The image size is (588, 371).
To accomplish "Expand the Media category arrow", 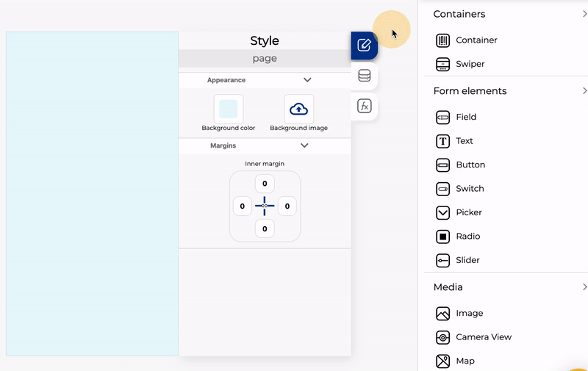I will click(584, 287).
